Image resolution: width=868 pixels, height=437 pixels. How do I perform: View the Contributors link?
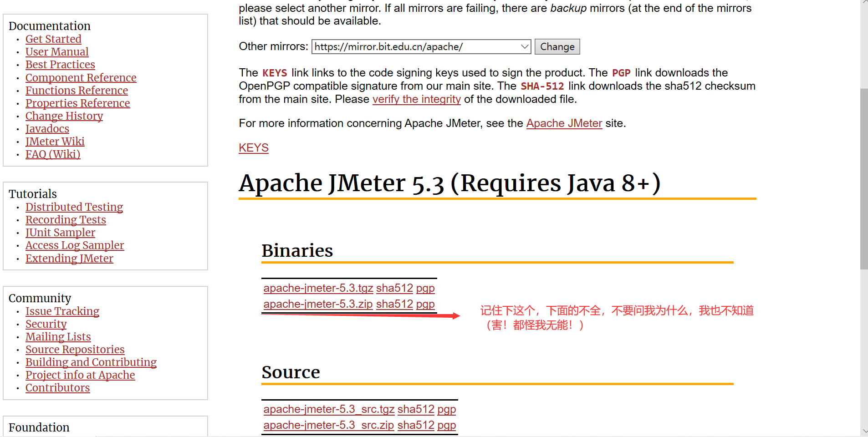pos(58,388)
